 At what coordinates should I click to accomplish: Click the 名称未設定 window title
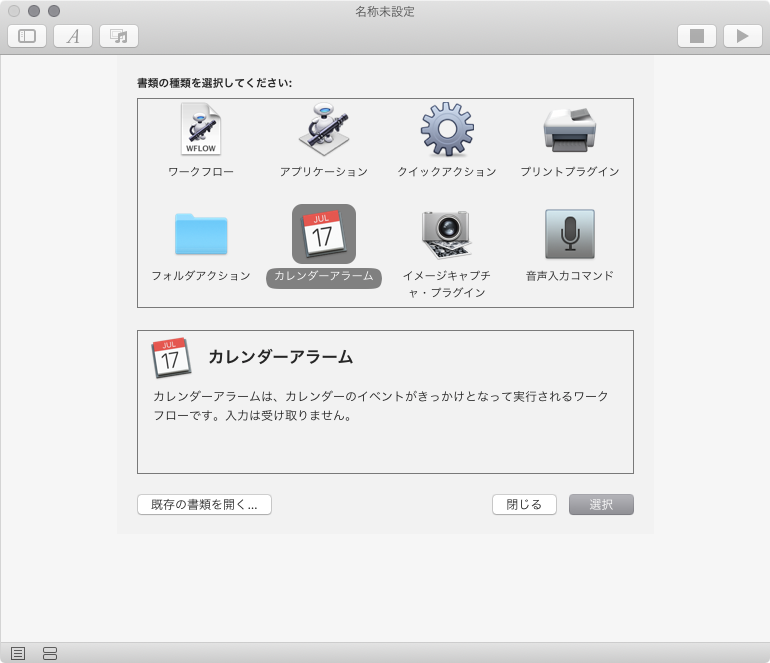coord(385,11)
